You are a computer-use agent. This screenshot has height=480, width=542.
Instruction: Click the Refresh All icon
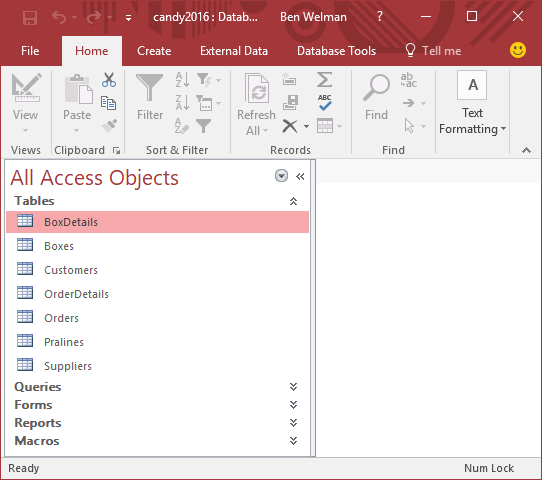coord(257,87)
